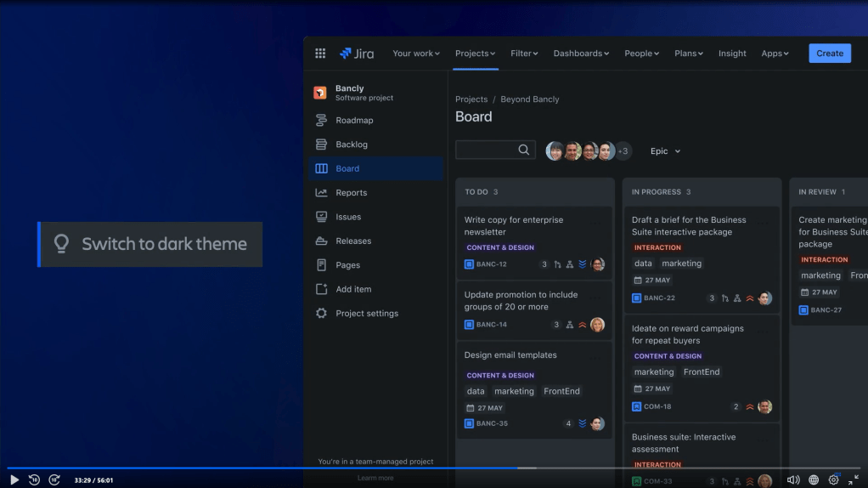
Task: Open the Jira app switcher grid icon
Action: pyautogui.click(x=320, y=54)
